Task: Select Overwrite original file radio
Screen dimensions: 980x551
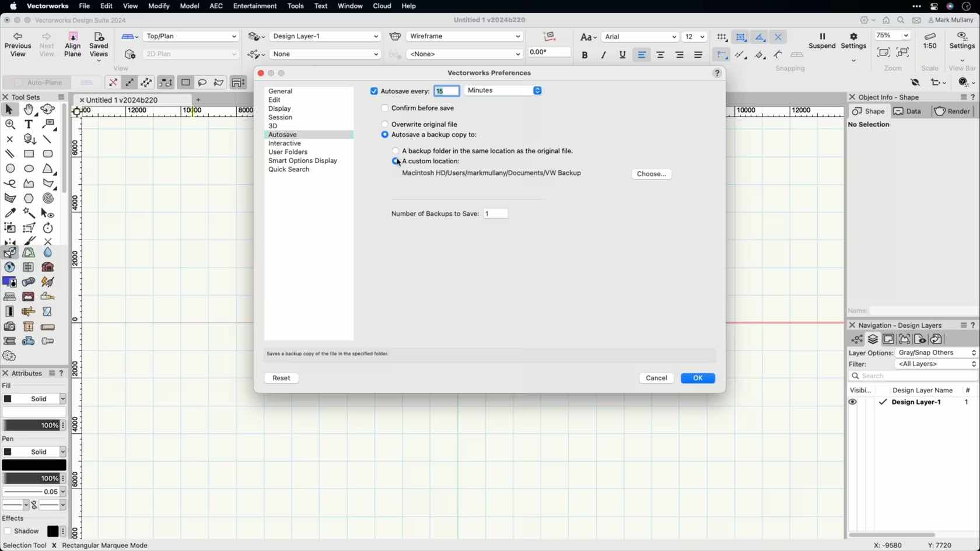Action: pyautogui.click(x=384, y=124)
